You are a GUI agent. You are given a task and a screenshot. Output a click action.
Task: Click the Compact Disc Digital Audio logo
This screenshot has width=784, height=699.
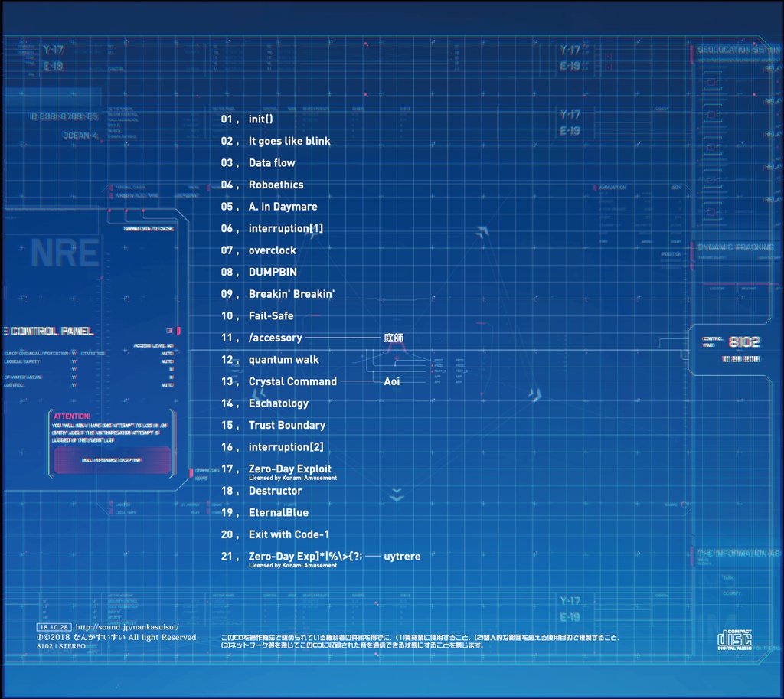coord(734,640)
